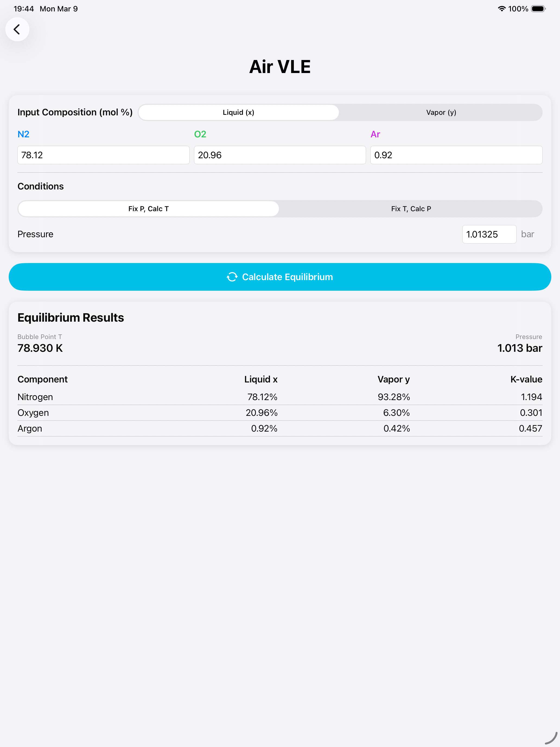Click the refresh arrows icon on Calculate button
The height and width of the screenshot is (747, 560).
tap(232, 277)
